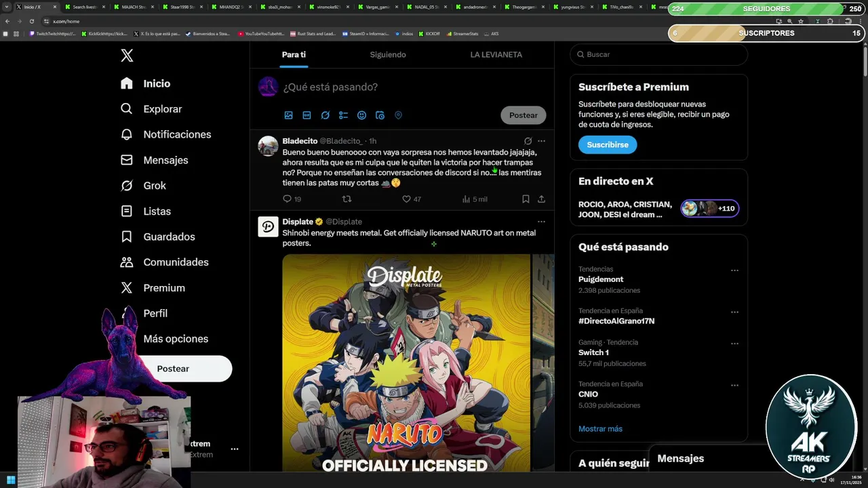This screenshot has width=868, height=488.
Task: Open the Rust Stats and Lead... bookmark
Action: click(313, 33)
